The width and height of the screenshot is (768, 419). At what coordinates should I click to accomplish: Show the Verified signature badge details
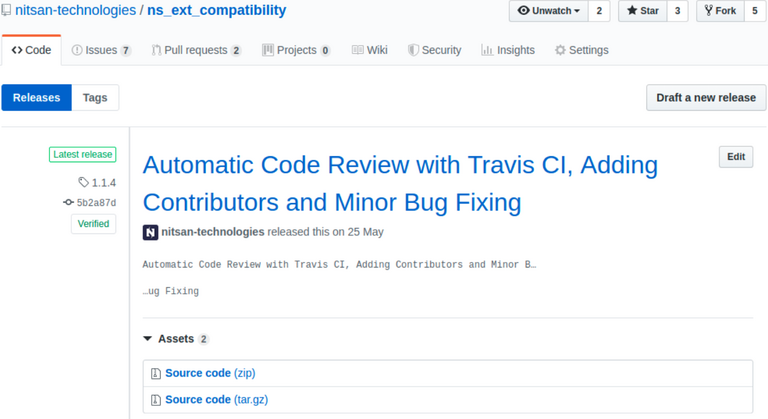(x=93, y=224)
